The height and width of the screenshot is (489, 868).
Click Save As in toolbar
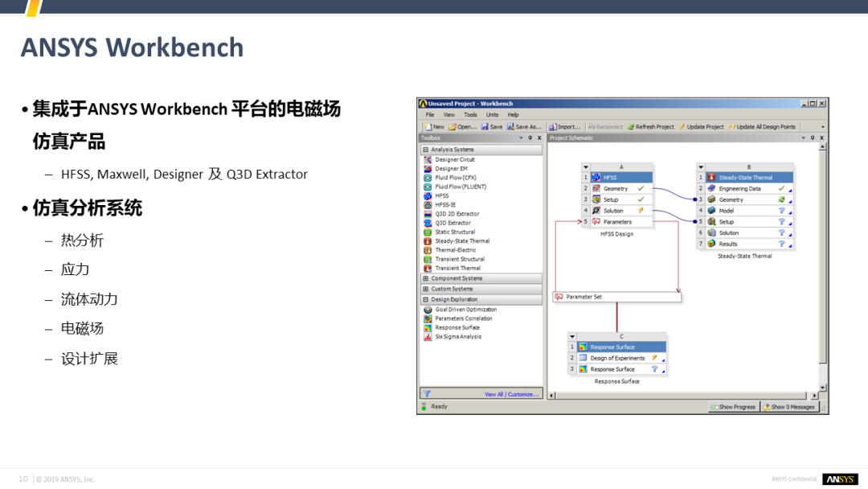click(524, 127)
